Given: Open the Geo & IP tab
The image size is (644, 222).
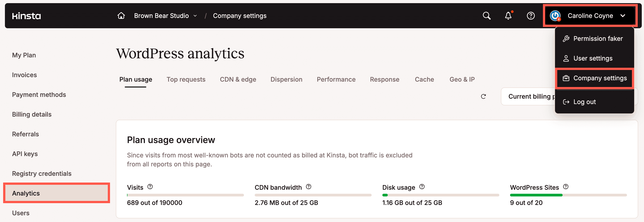Looking at the screenshot, I should (462, 79).
